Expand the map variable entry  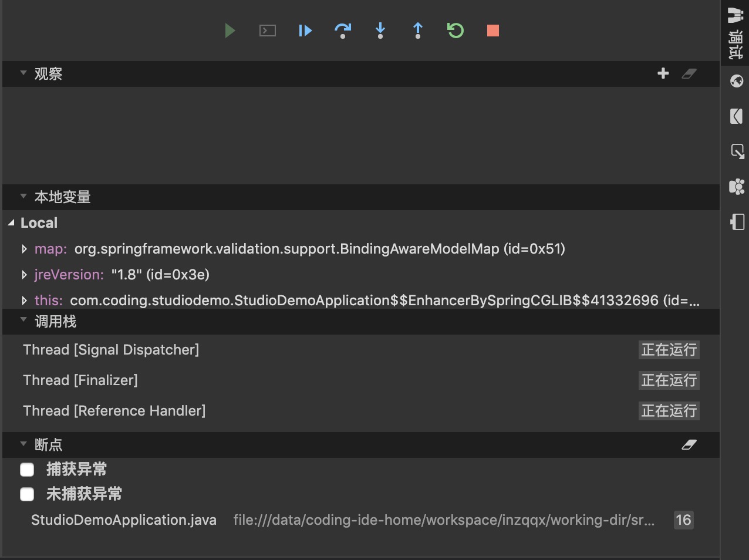pyautogui.click(x=24, y=249)
